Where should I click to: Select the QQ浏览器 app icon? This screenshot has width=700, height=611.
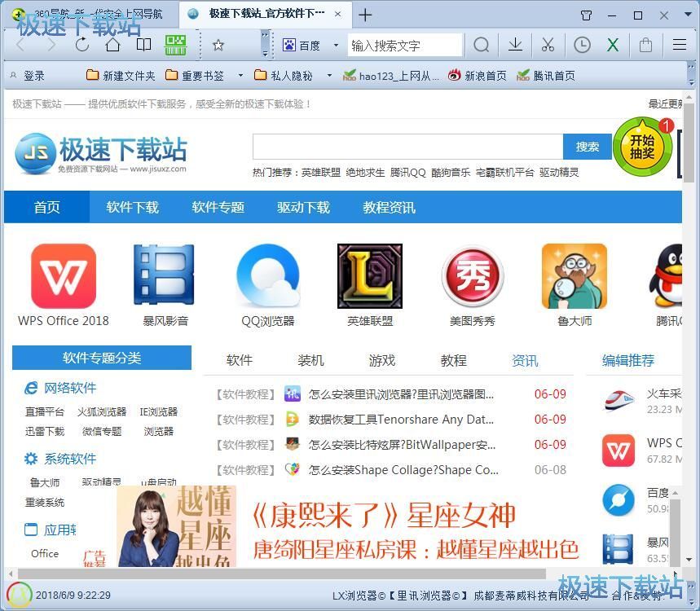(x=268, y=275)
